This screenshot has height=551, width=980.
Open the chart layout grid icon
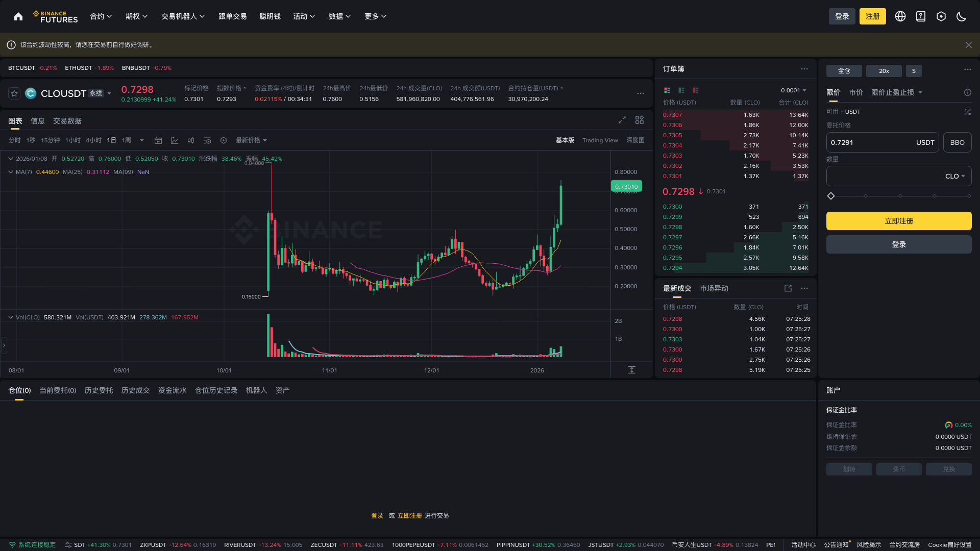(x=640, y=120)
